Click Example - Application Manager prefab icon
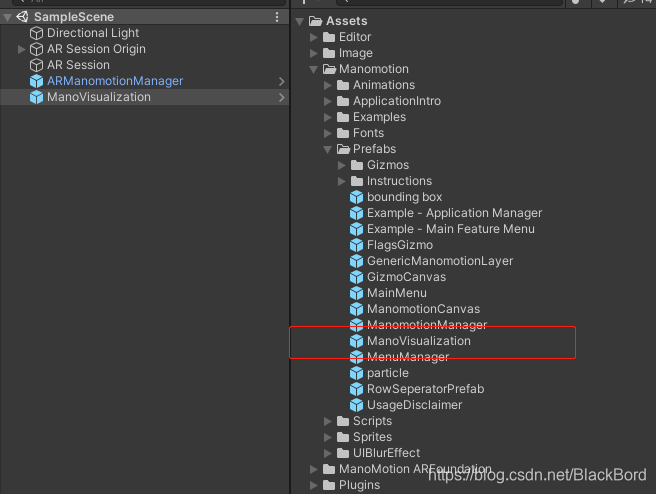 (x=356, y=213)
